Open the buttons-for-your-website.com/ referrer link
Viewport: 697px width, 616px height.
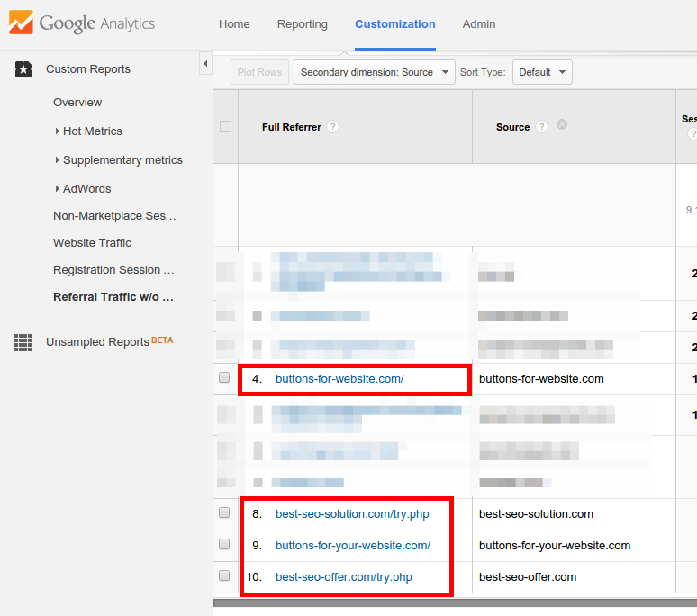353,546
